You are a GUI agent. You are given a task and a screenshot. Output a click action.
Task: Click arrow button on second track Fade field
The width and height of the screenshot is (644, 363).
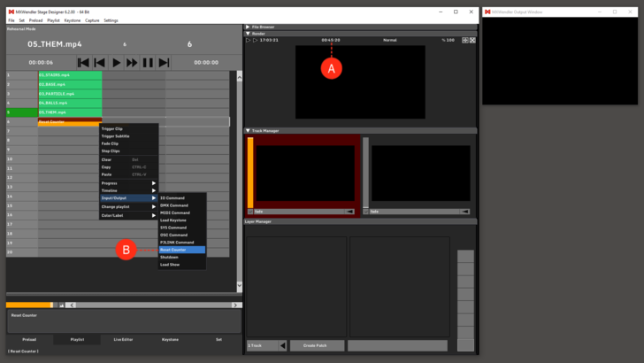point(465,212)
